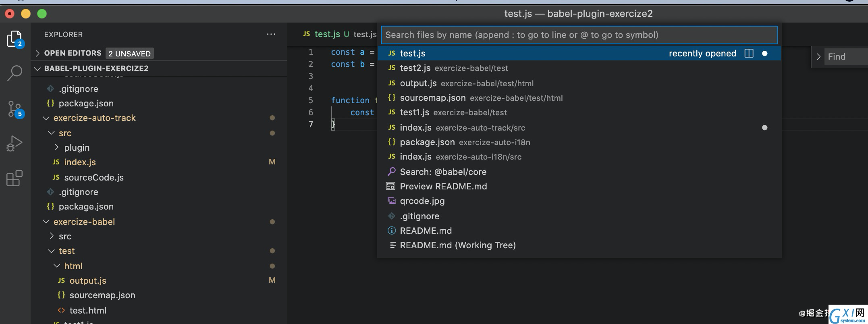
Task: Expand the src folder under exercize-babel
Action: point(52,236)
